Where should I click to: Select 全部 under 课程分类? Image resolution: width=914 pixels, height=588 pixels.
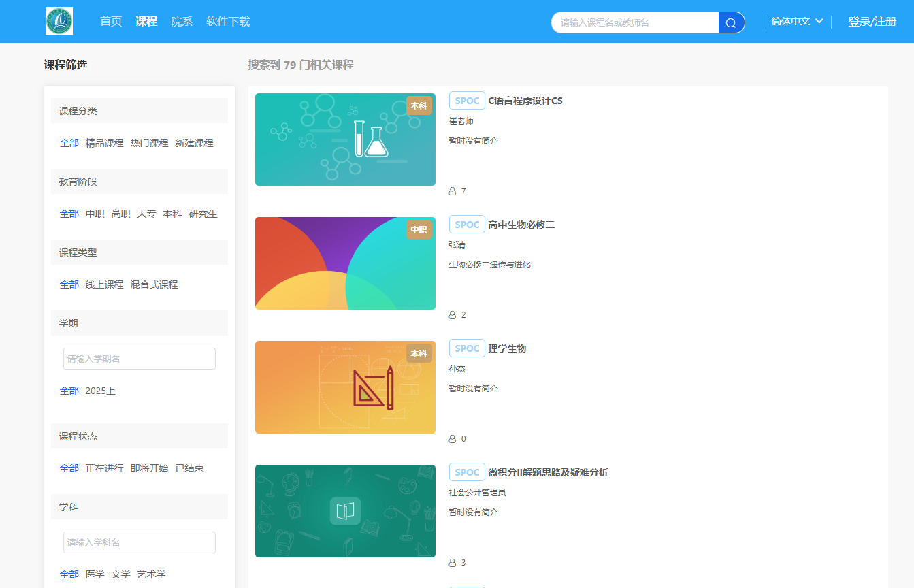click(x=69, y=143)
